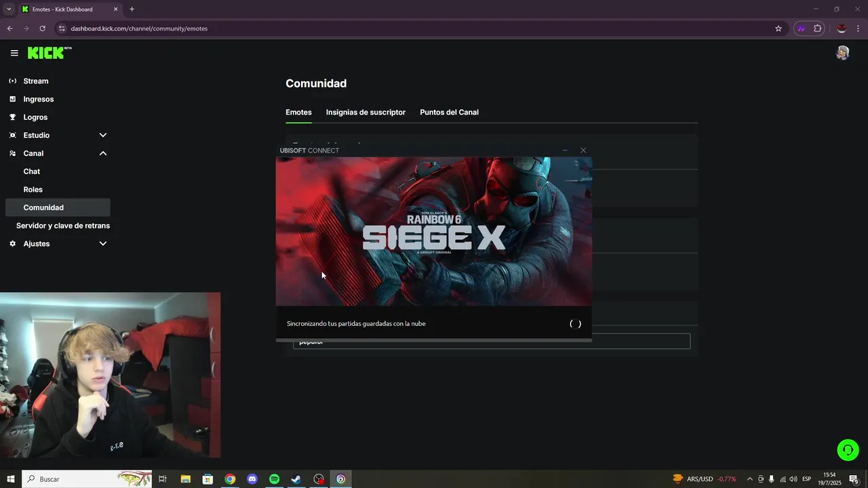868x488 pixels.
Task: Open the network tray icon
Action: pos(783,479)
